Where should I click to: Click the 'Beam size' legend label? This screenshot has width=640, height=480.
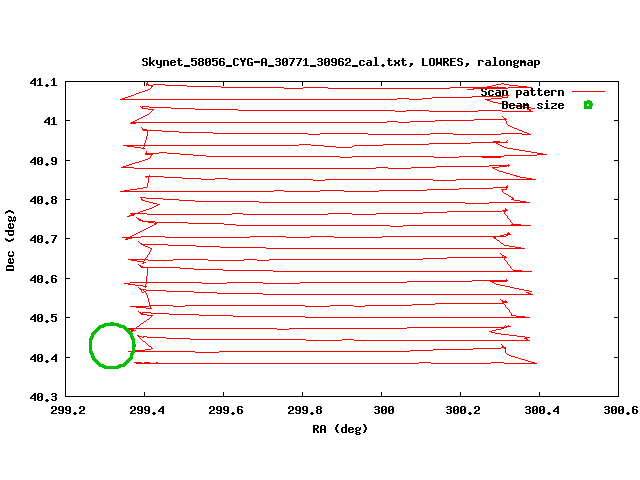click(533, 105)
